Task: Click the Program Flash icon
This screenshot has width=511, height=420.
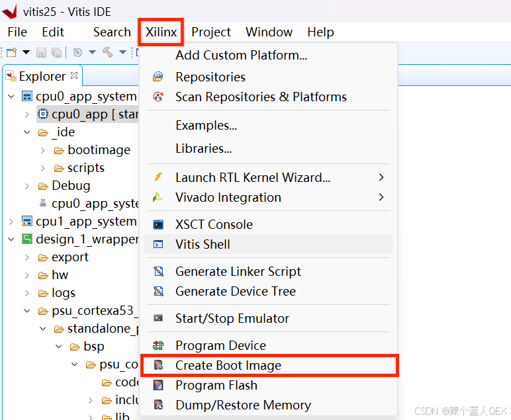Action: [158, 385]
